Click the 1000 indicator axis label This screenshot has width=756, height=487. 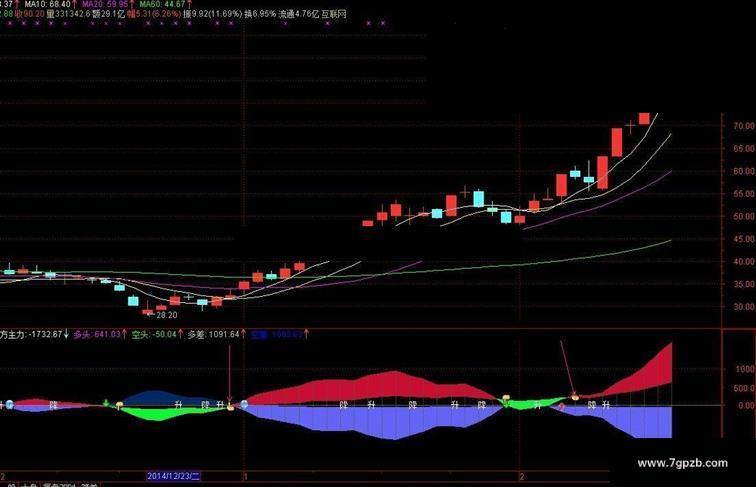coord(745,369)
